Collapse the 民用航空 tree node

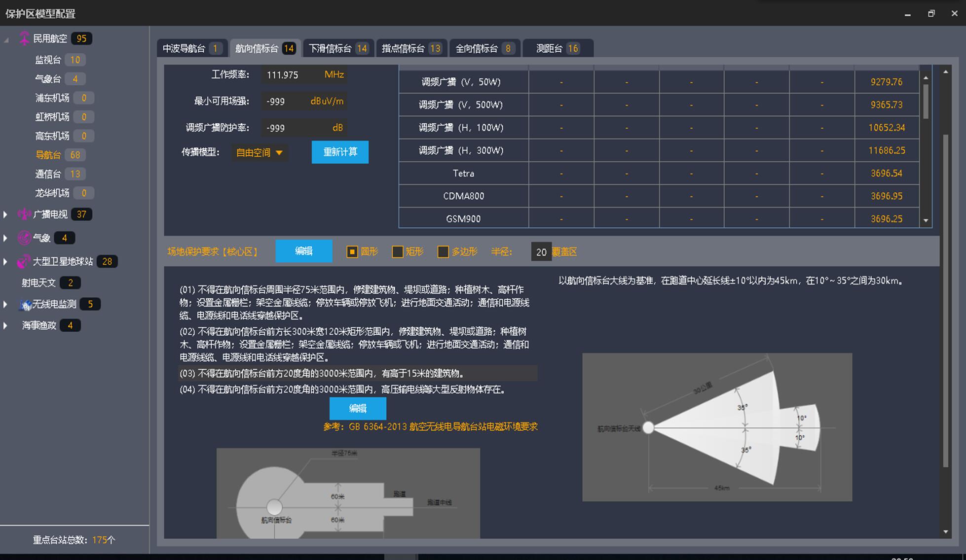(6, 39)
